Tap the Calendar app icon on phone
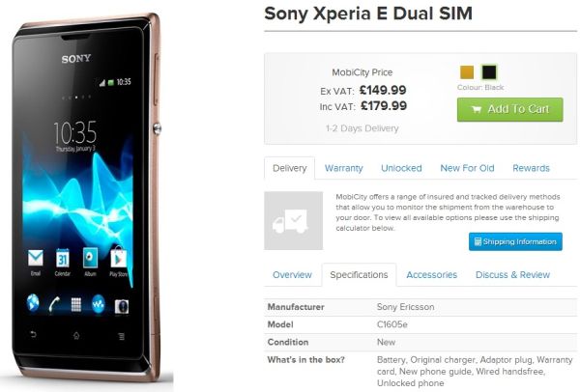 pyautogui.click(x=63, y=258)
